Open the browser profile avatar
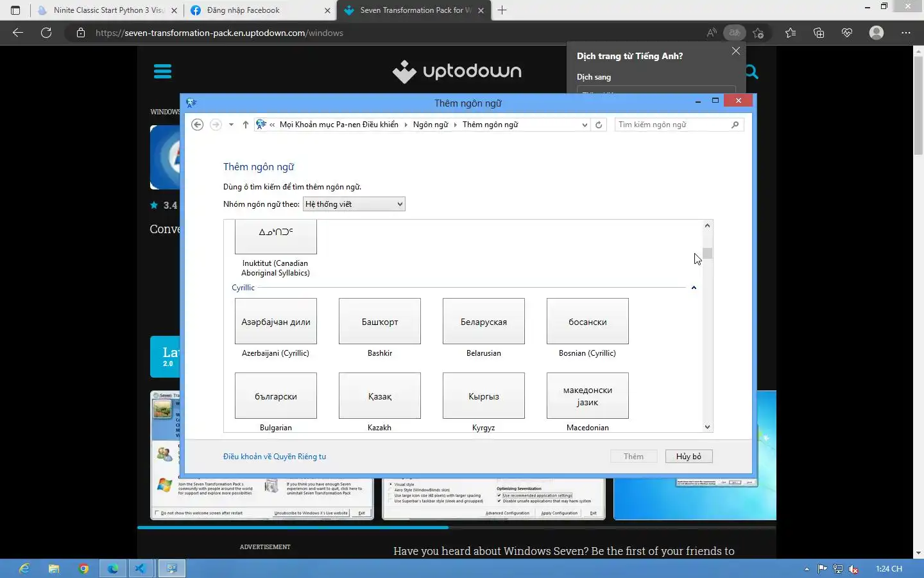This screenshot has width=924, height=578. click(x=877, y=33)
